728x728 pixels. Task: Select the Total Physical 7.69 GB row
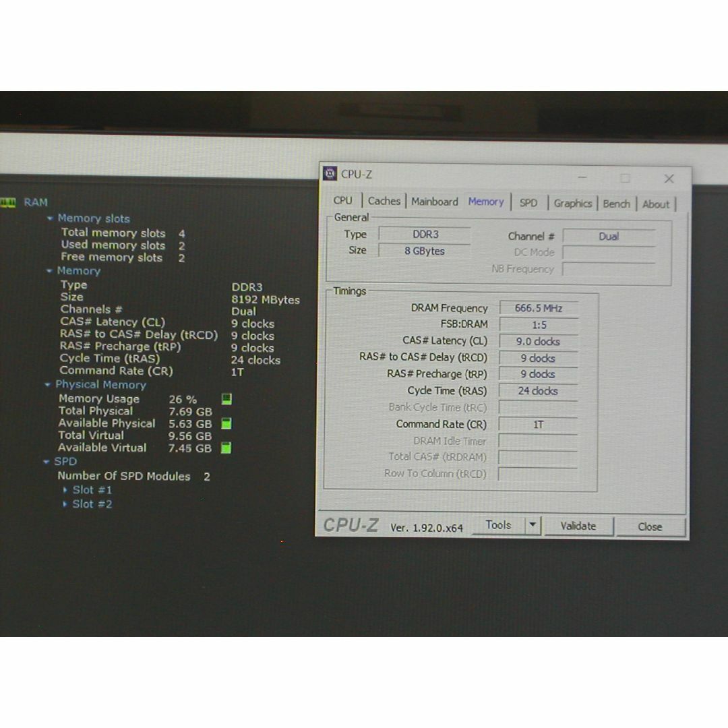coord(135,411)
